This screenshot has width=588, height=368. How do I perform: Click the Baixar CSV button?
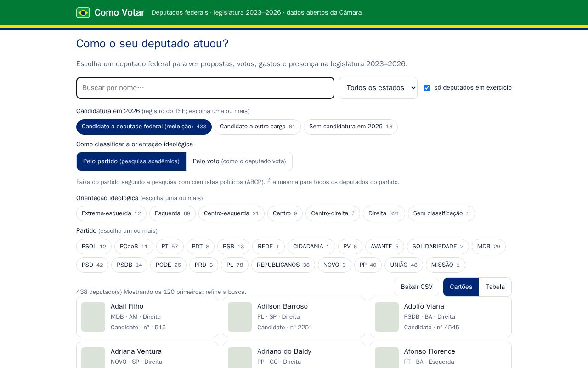pyautogui.click(x=417, y=287)
